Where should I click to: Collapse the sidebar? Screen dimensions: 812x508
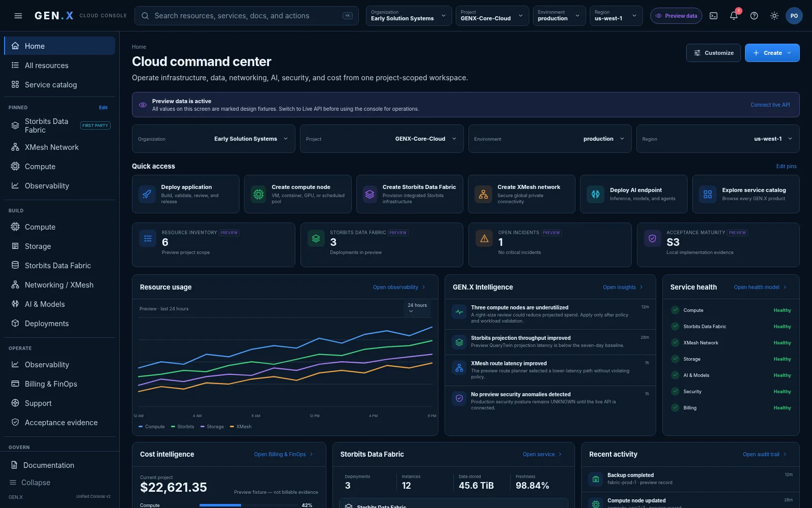30,482
